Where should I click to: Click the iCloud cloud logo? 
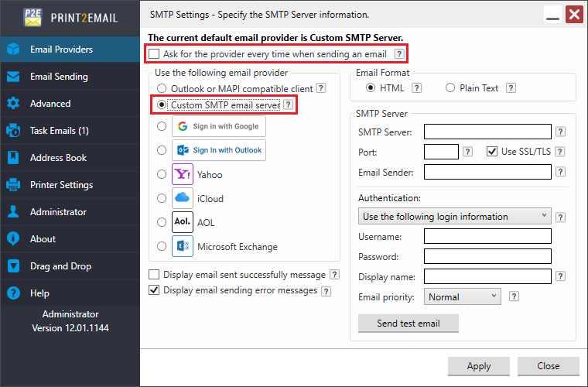click(x=183, y=198)
